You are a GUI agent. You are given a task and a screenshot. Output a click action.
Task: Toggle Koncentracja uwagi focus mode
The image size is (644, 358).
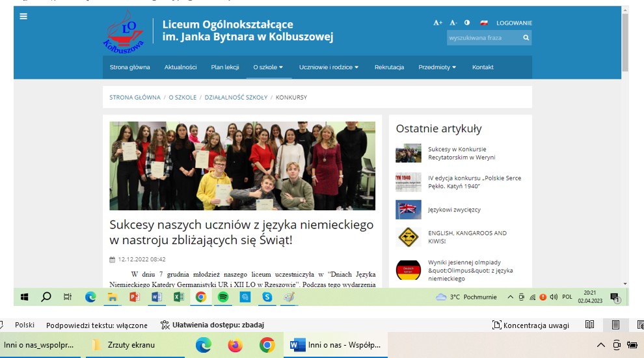click(531, 325)
